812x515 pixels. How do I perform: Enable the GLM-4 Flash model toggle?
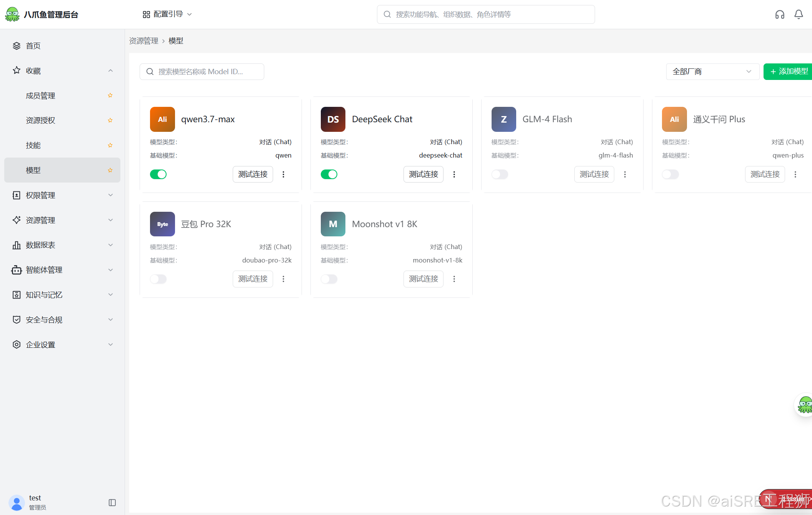(500, 174)
